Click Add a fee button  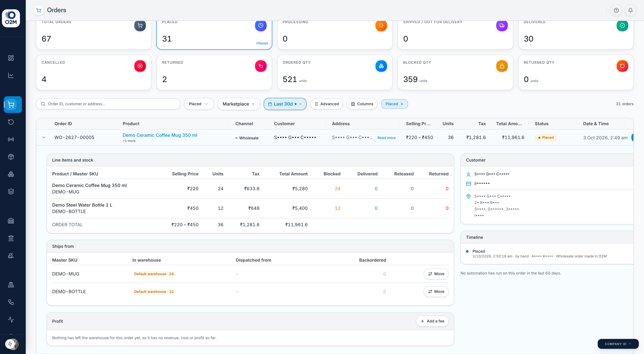pyautogui.click(x=432, y=321)
